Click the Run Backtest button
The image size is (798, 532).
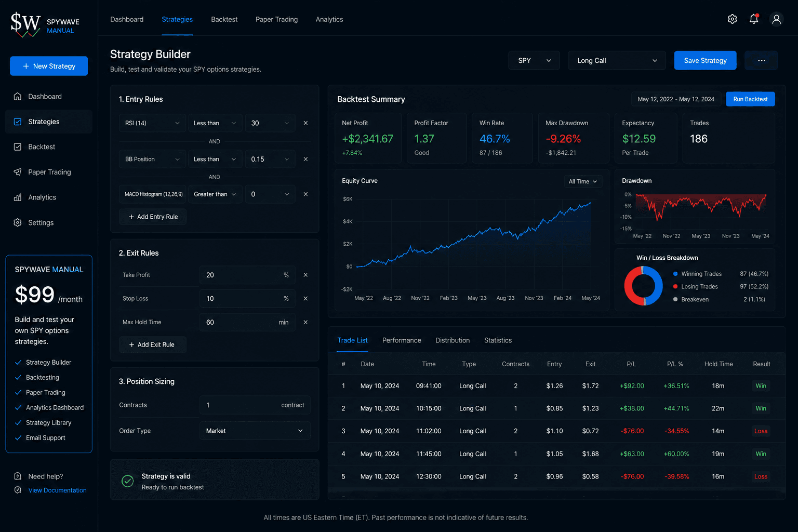[750, 99]
